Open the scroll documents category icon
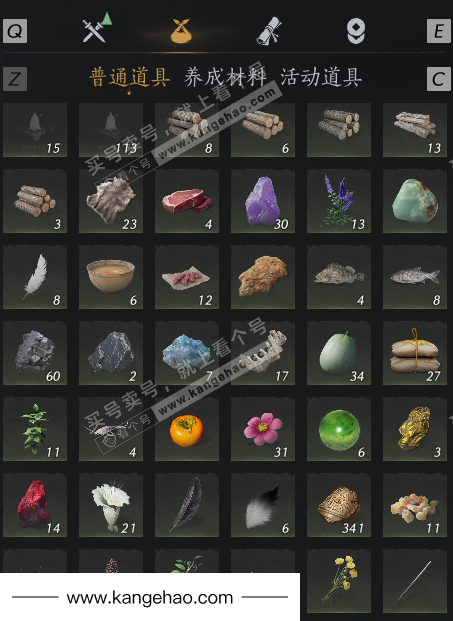 click(269, 31)
